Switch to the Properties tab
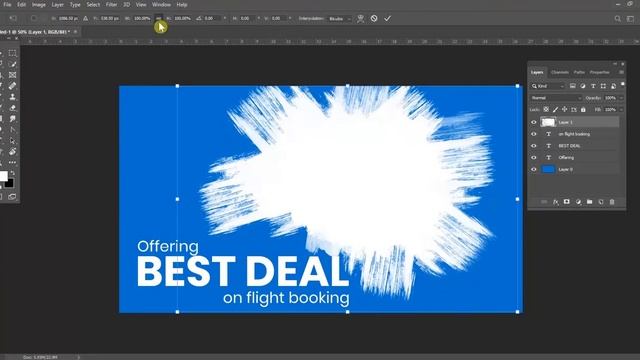 (600, 72)
